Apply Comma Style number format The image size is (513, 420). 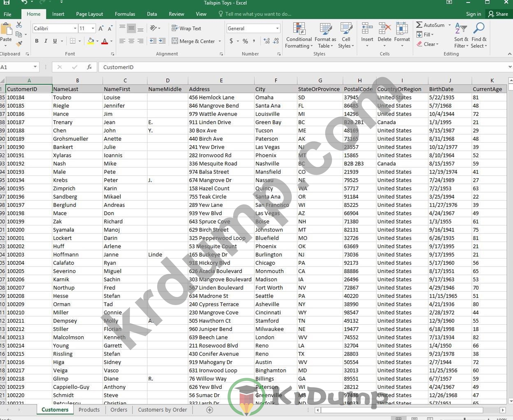coord(254,41)
